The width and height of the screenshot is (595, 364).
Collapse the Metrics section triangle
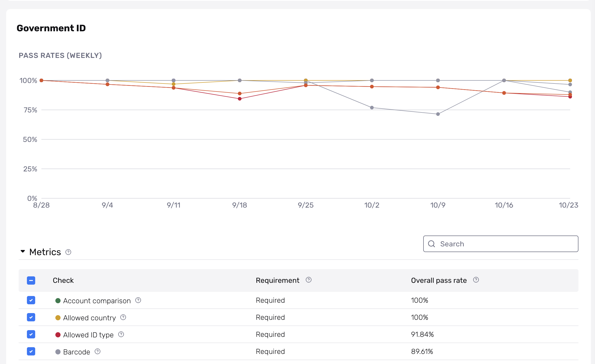pyautogui.click(x=23, y=252)
